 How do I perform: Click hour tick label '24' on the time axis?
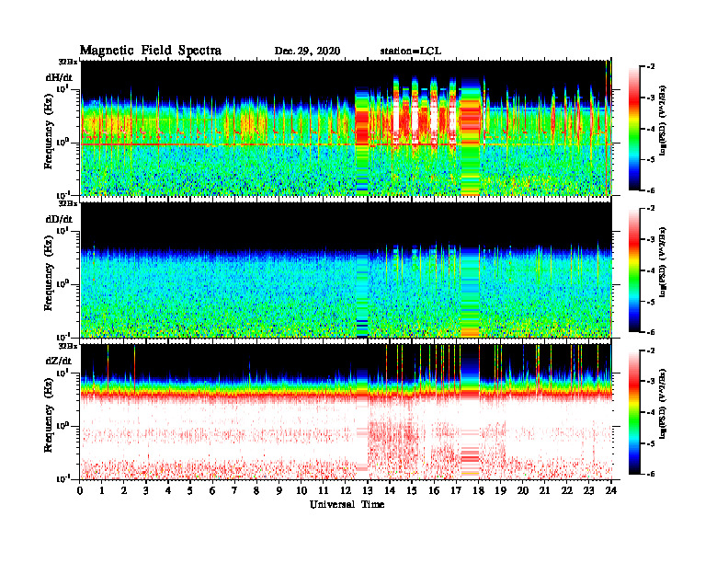pyautogui.click(x=611, y=490)
